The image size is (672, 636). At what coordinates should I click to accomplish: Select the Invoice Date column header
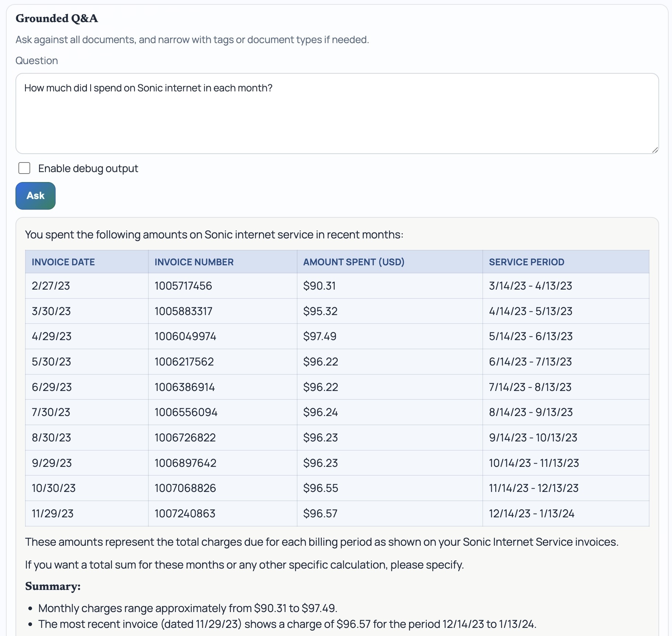coord(63,262)
